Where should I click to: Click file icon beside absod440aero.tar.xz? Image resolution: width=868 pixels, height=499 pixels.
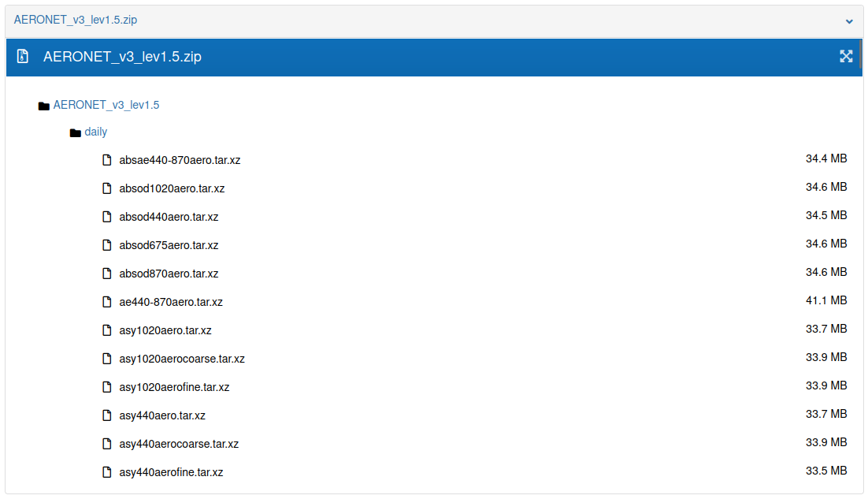click(107, 217)
